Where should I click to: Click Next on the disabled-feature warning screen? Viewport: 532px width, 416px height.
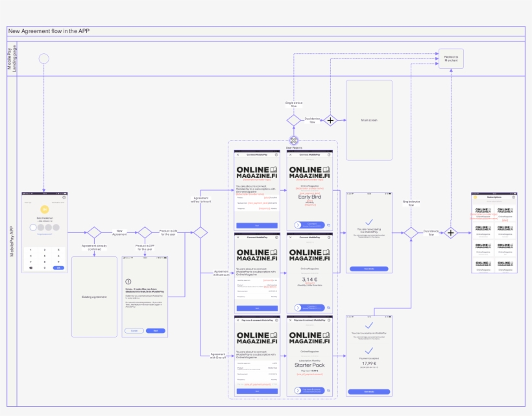click(x=155, y=331)
